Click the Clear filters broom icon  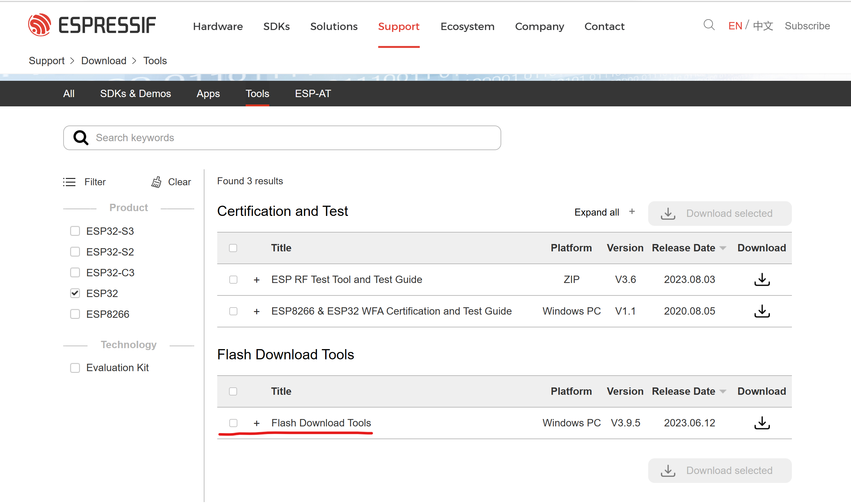pos(156,182)
